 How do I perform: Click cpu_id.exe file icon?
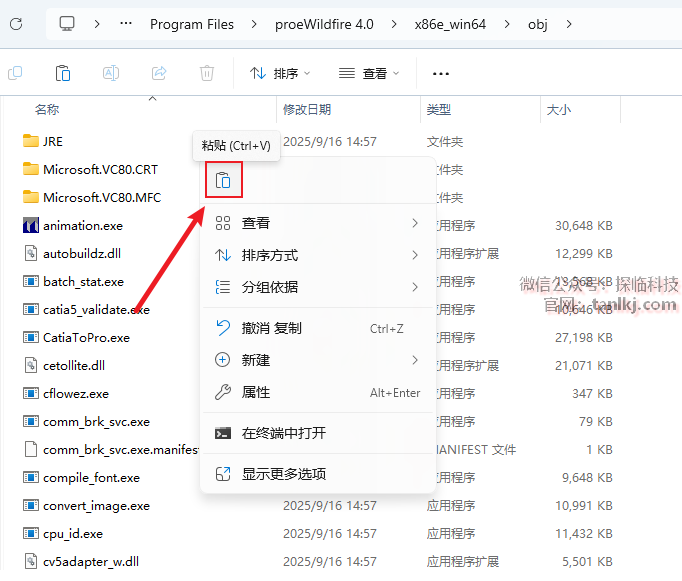tap(30, 533)
